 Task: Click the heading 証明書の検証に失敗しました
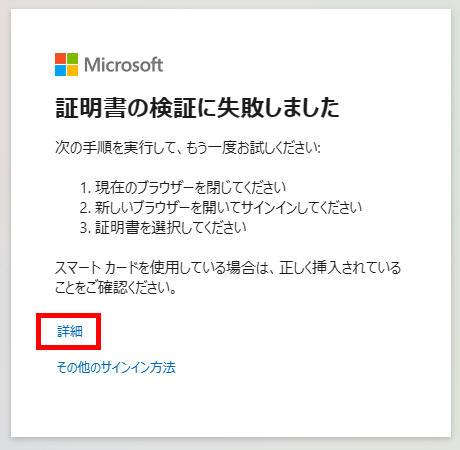[x=197, y=108]
